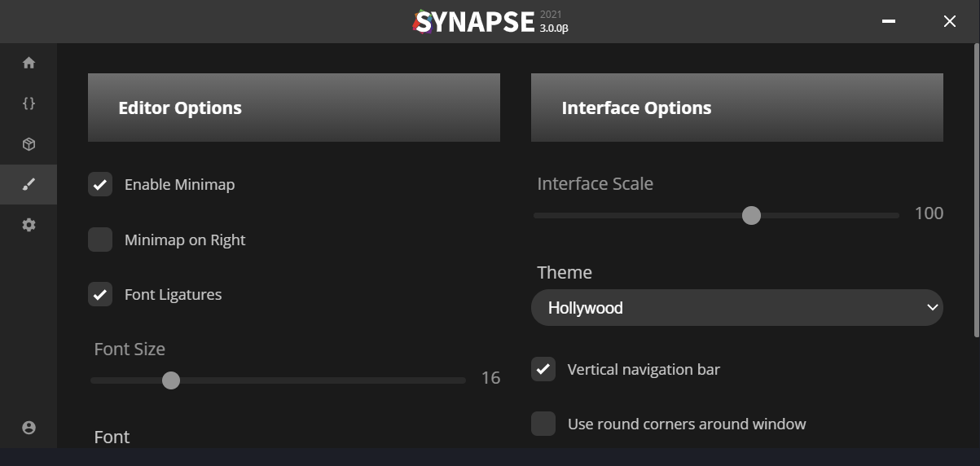980x466 pixels.
Task: Click the Font Size slider handle
Action: point(170,380)
